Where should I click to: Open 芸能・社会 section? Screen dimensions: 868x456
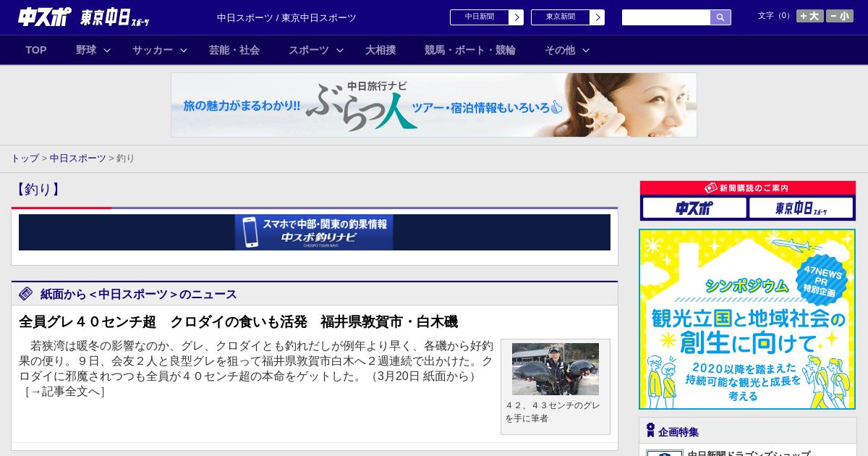click(234, 50)
